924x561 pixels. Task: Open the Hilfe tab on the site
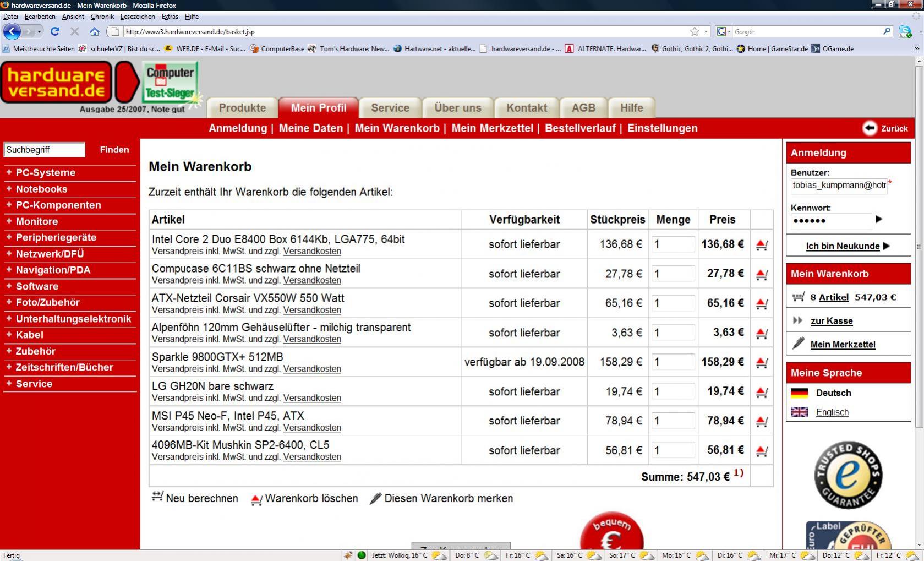[632, 108]
